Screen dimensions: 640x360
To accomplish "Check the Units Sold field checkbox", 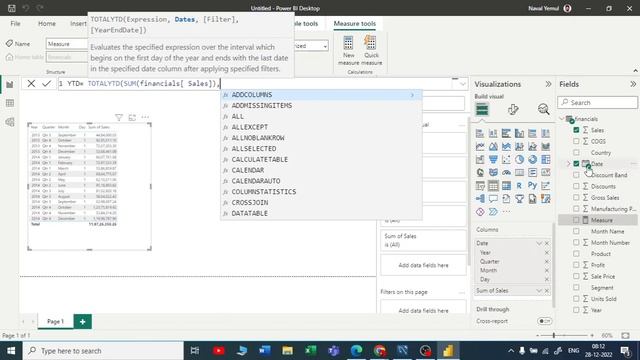I will pos(576,299).
